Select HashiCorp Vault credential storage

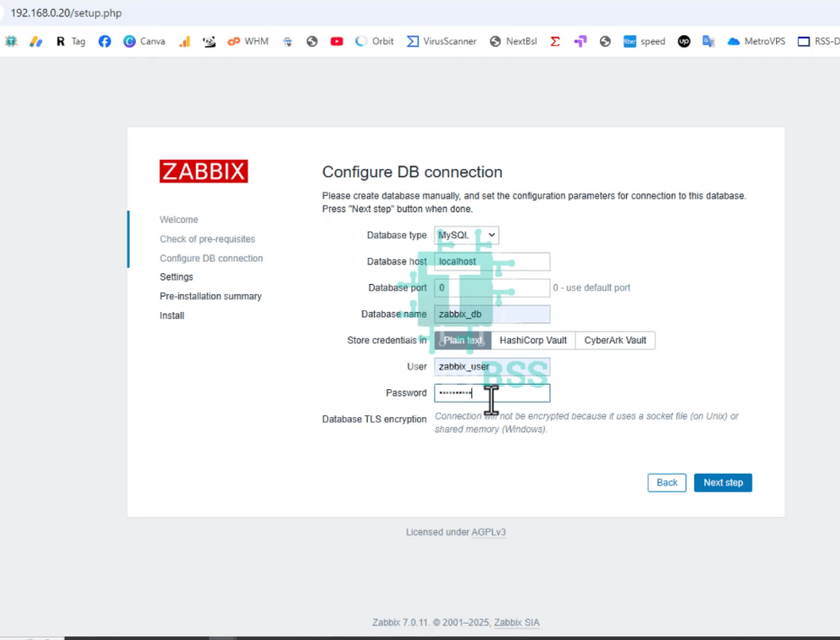[x=532, y=340]
